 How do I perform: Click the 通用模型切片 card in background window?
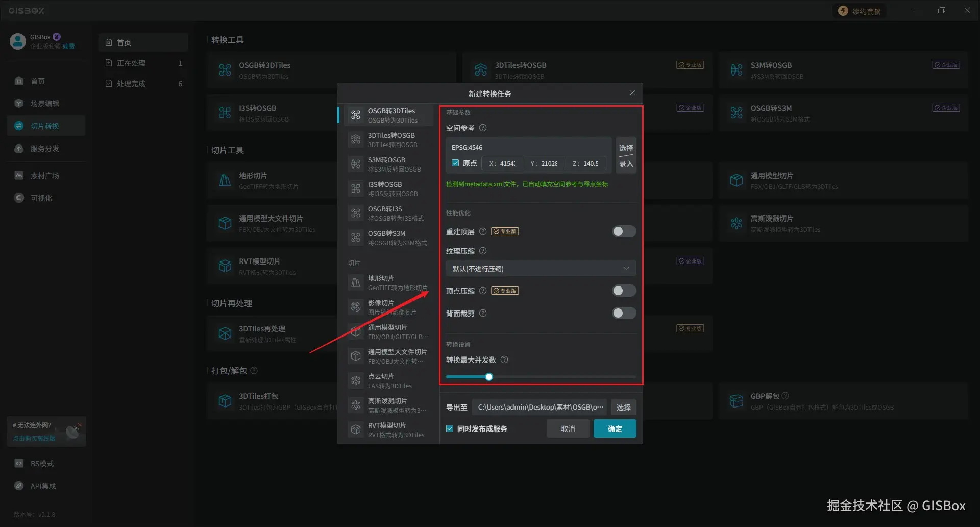[843, 180]
